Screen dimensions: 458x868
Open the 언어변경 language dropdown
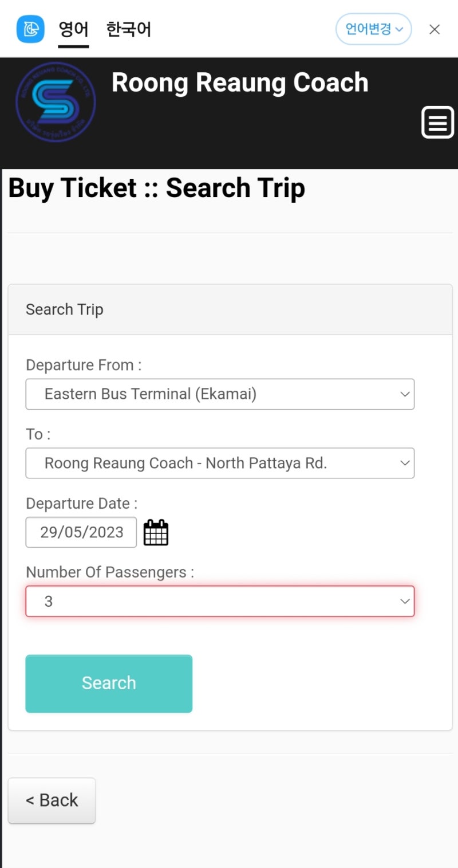point(374,29)
